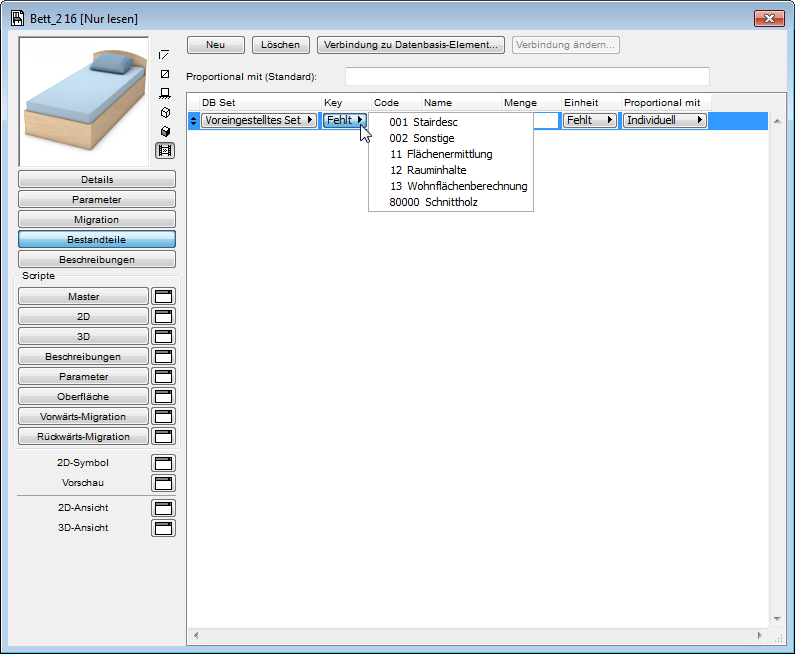Click the vertical scrollbar up arrow

pos(777,121)
